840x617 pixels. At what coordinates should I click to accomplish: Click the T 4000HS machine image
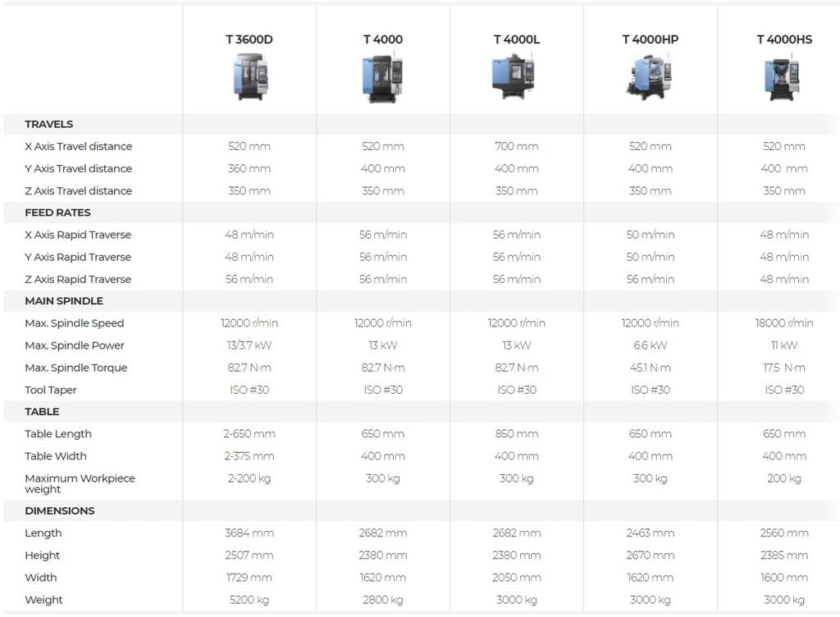(x=783, y=78)
